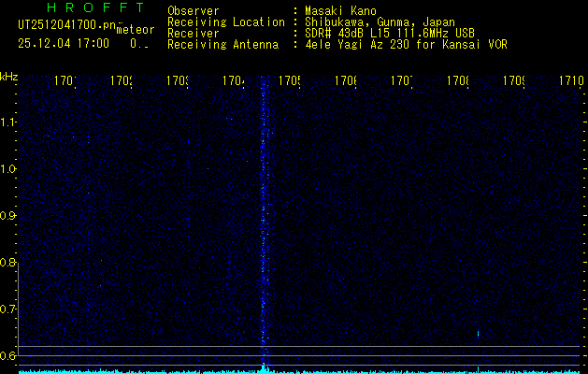The width and height of the screenshot is (588, 374).
Task: Select the 1.0 kHz tick label
Action: (8, 169)
